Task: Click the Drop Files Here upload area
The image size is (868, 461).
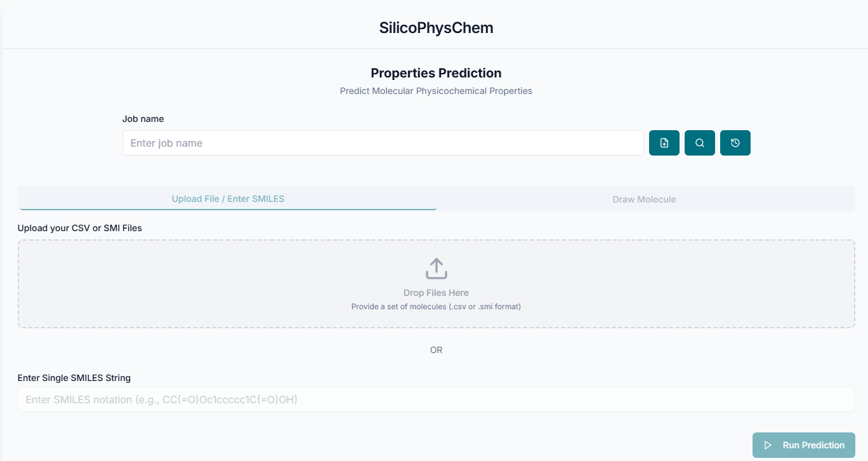Action: coord(436,284)
